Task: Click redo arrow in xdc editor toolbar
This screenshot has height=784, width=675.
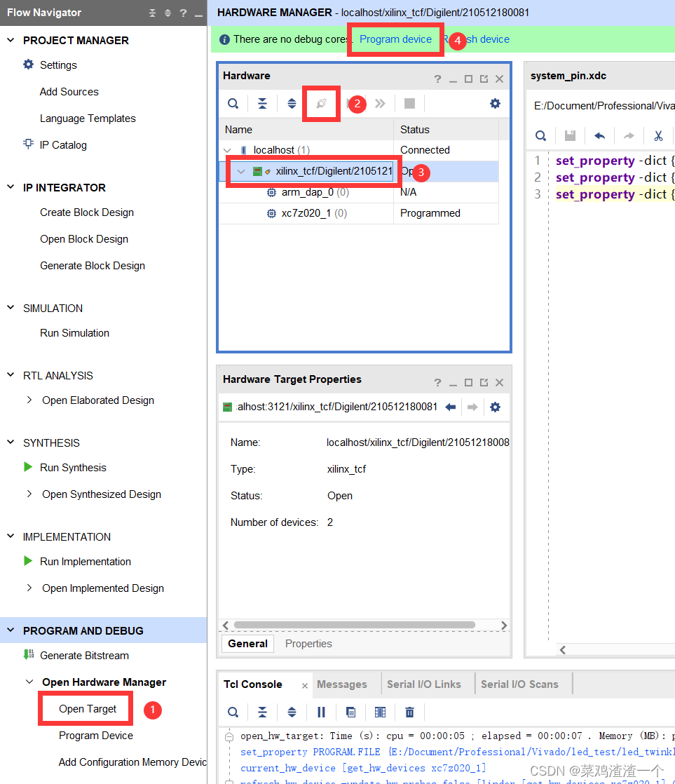Action: 629,135
